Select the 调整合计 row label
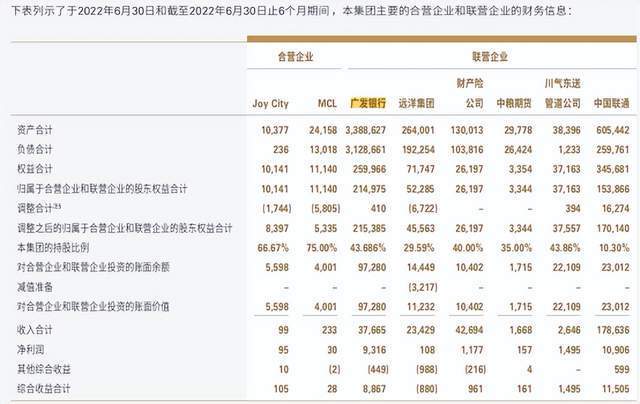Image resolution: width=640 pixels, height=404 pixels. pyautogui.click(x=39, y=208)
